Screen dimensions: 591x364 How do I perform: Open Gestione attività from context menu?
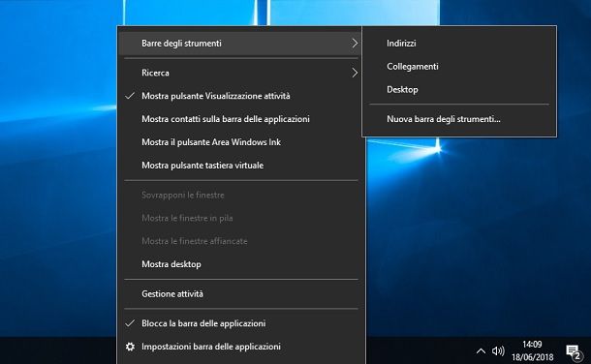tap(241, 294)
